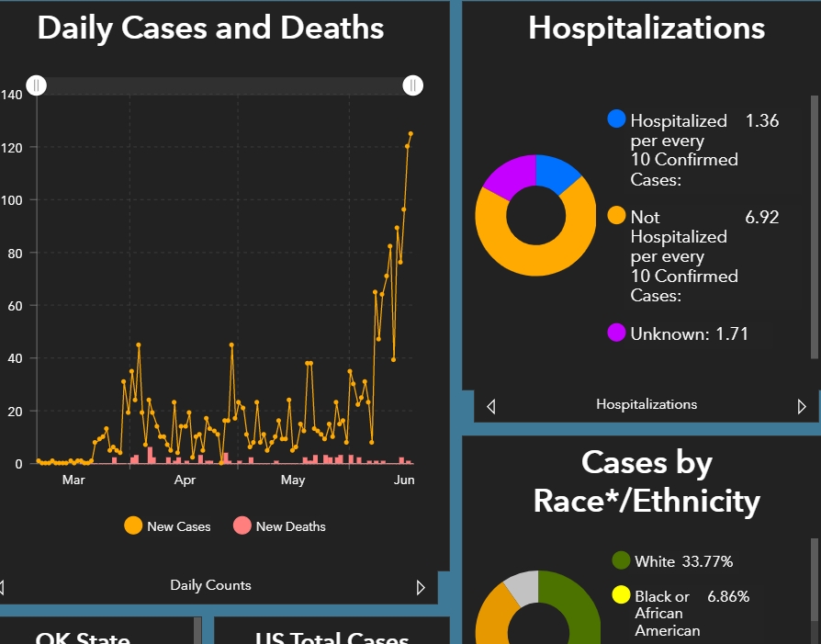Image resolution: width=821 pixels, height=644 pixels.
Task: Click the next arrow in Hospitalizations panel
Action: (802, 407)
